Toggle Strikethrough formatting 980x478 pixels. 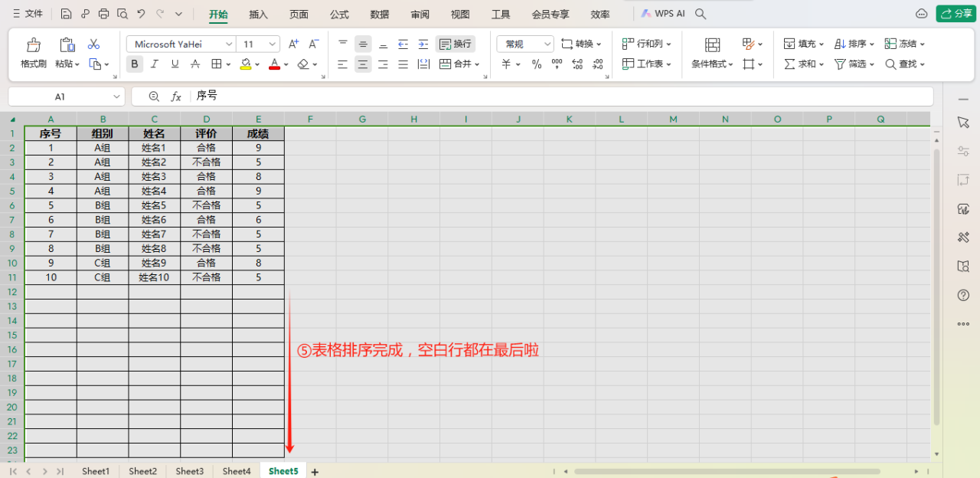coord(195,64)
